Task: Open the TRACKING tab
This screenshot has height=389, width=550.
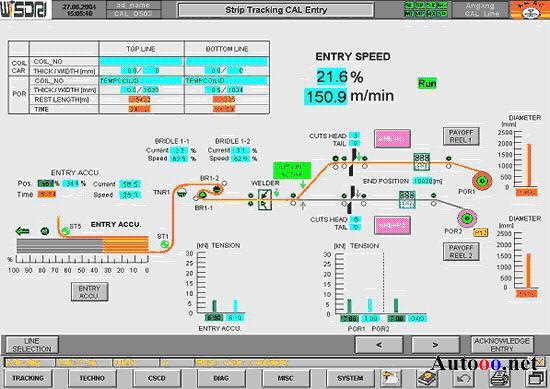Action: click(28, 378)
